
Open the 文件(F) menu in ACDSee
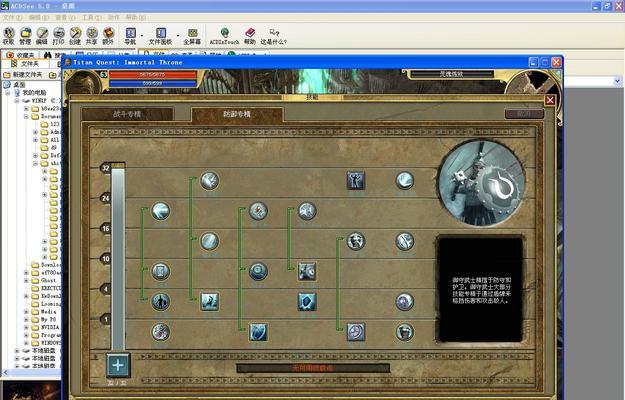(x=13, y=17)
